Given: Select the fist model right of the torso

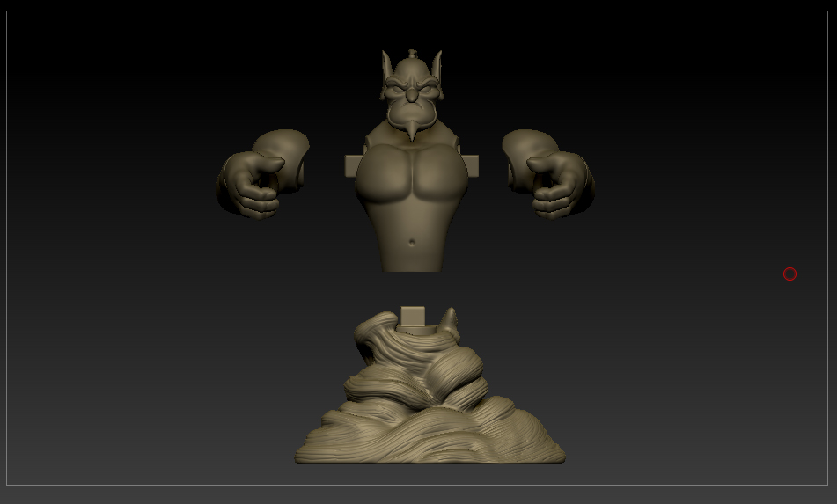Looking at the screenshot, I should click(x=548, y=174).
